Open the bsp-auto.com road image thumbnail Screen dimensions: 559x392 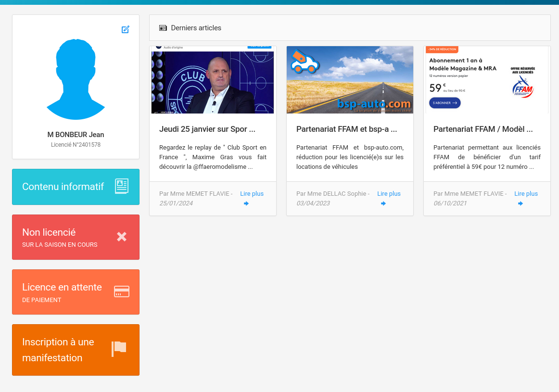350,80
